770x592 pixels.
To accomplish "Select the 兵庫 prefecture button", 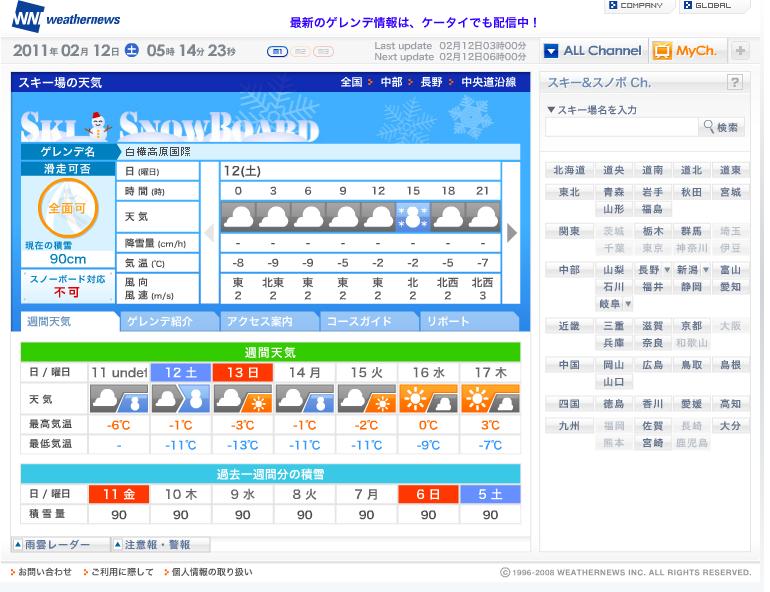I will [613, 343].
